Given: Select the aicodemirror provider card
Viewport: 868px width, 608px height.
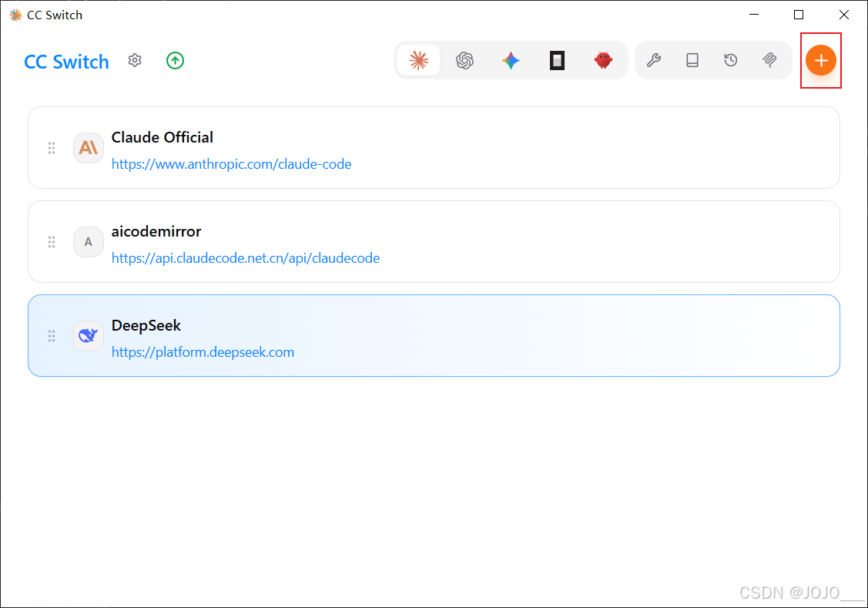Looking at the screenshot, I should click(434, 242).
